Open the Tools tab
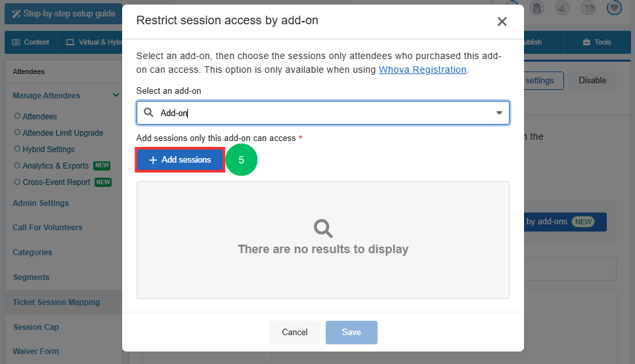The height and width of the screenshot is (364, 635). pos(597,42)
